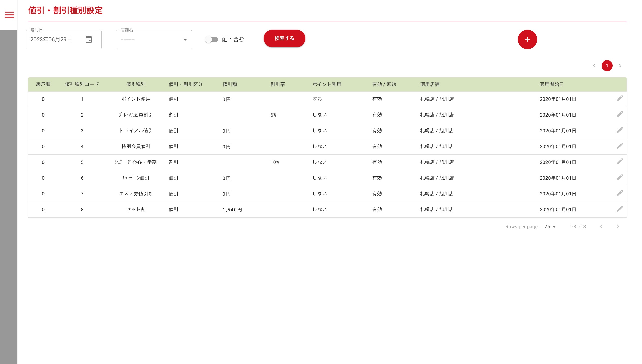The width and height of the screenshot is (642, 364).
Task: Click the 検索する search button
Action: point(284,38)
